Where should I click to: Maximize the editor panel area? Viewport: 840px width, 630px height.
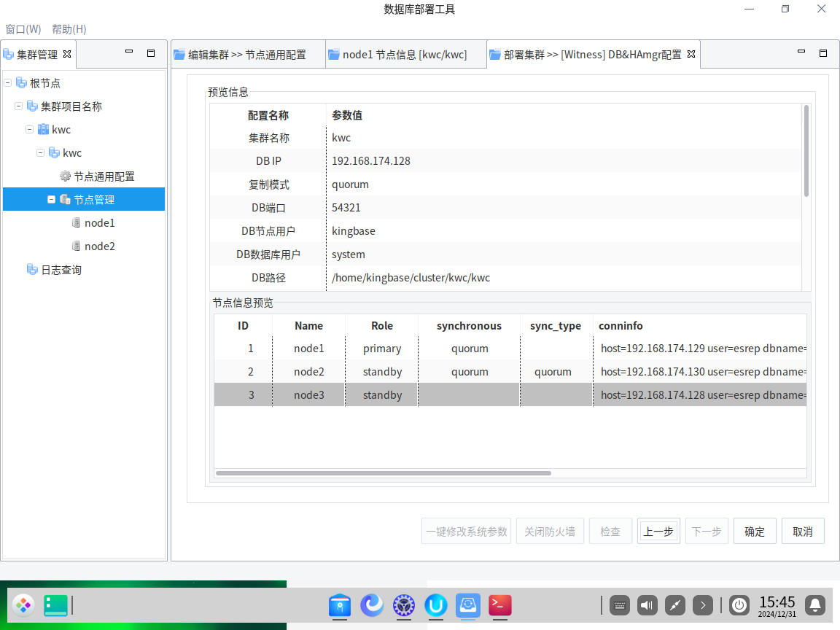[823, 53]
